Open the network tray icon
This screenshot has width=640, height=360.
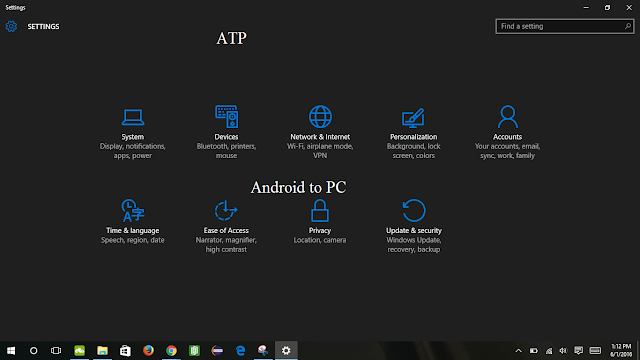point(549,351)
